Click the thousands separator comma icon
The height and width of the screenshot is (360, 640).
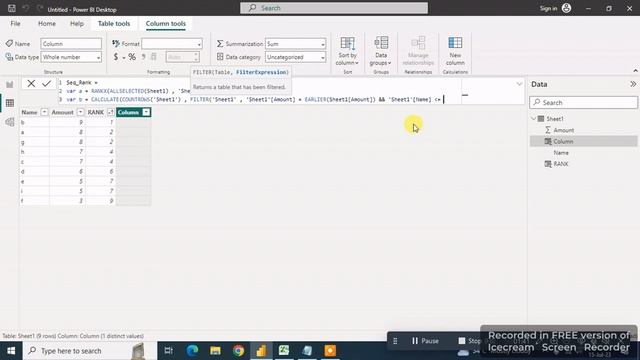pyautogui.click(x=144, y=57)
